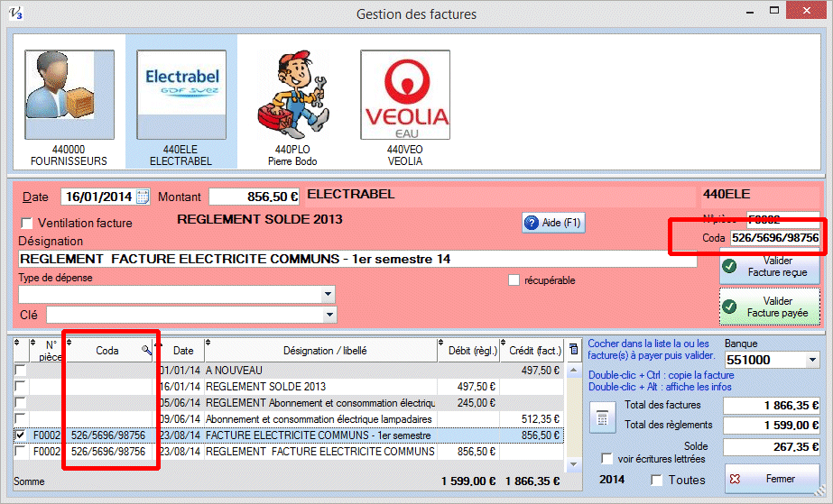Click Valider Facture reçue button
Viewport: 833px width, 504px height.
[x=770, y=266]
